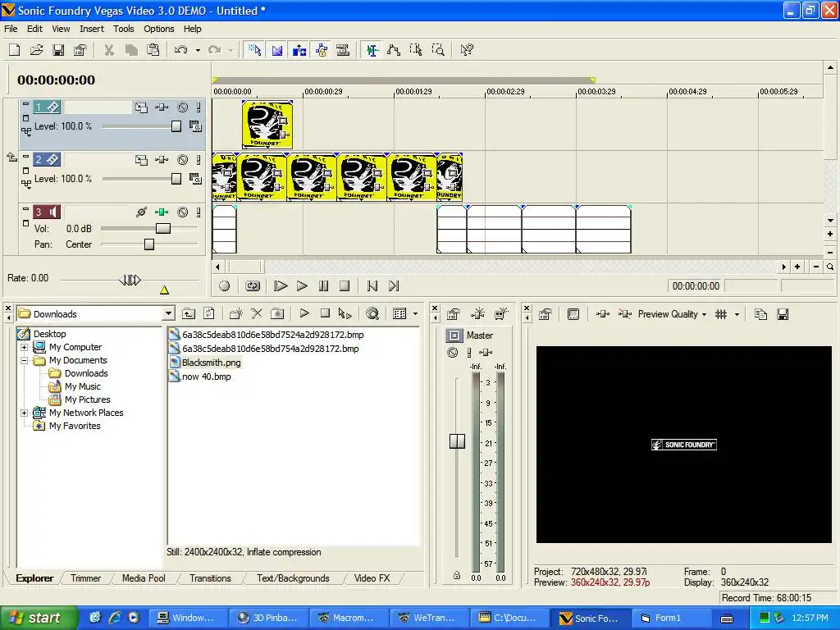Open the File menu
840x630 pixels.
pyautogui.click(x=11, y=29)
